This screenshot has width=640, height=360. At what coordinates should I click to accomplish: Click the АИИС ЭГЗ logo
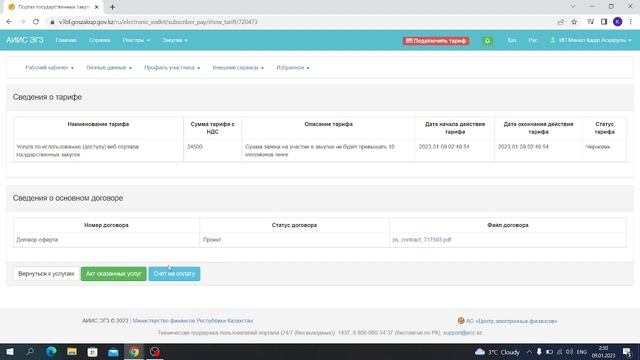pos(24,40)
